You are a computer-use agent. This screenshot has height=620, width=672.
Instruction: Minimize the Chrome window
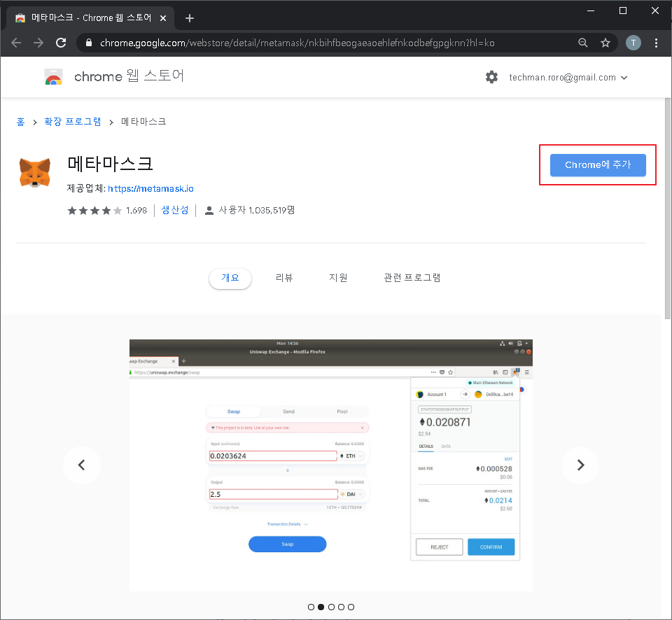(591, 10)
